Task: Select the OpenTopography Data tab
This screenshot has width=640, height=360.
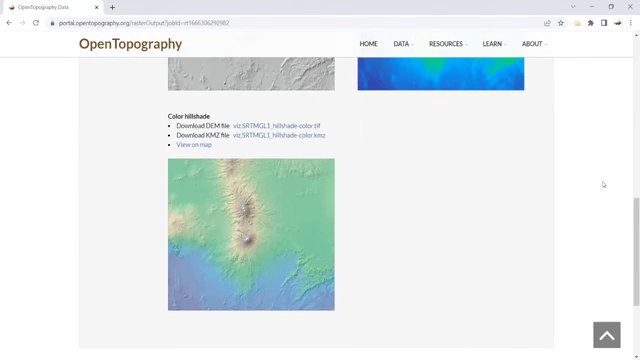Action: 53,7
